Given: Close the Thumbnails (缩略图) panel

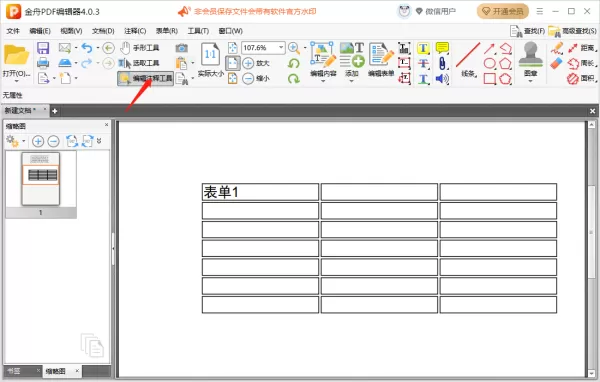Looking at the screenshot, I should point(106,125).
